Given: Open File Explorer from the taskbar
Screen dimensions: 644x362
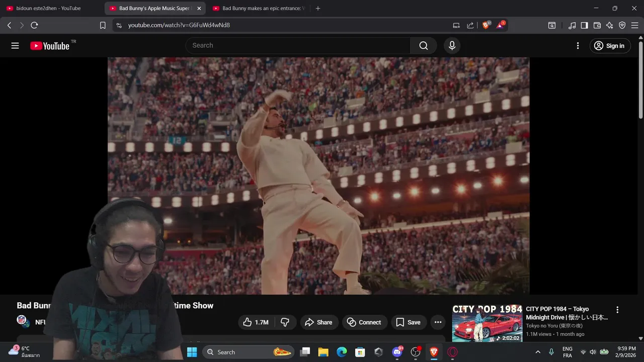Looking at the screenshot, I should (323, 352).
